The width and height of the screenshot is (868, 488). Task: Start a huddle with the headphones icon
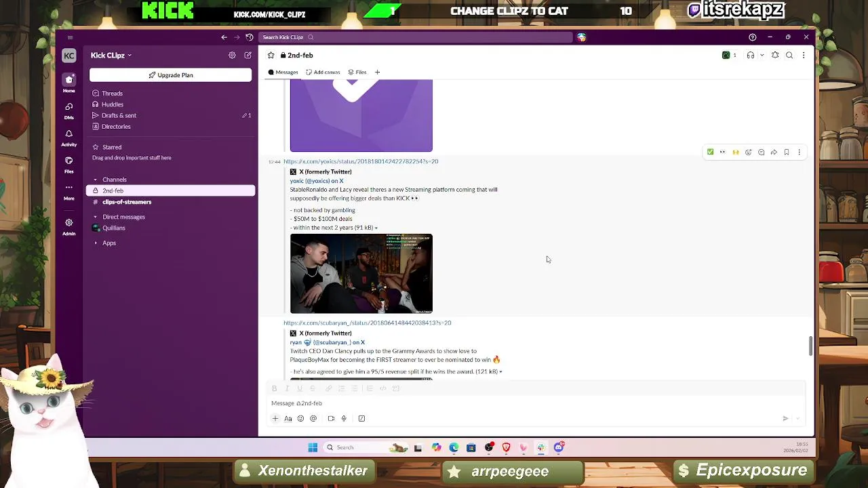[x=750, y=56]
